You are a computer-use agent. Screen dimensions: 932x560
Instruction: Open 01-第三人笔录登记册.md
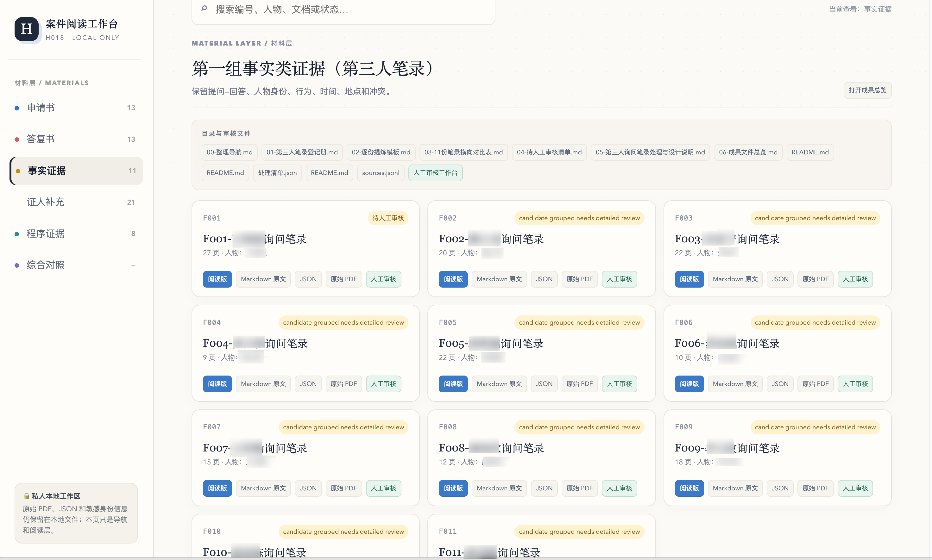click(302, 152)
